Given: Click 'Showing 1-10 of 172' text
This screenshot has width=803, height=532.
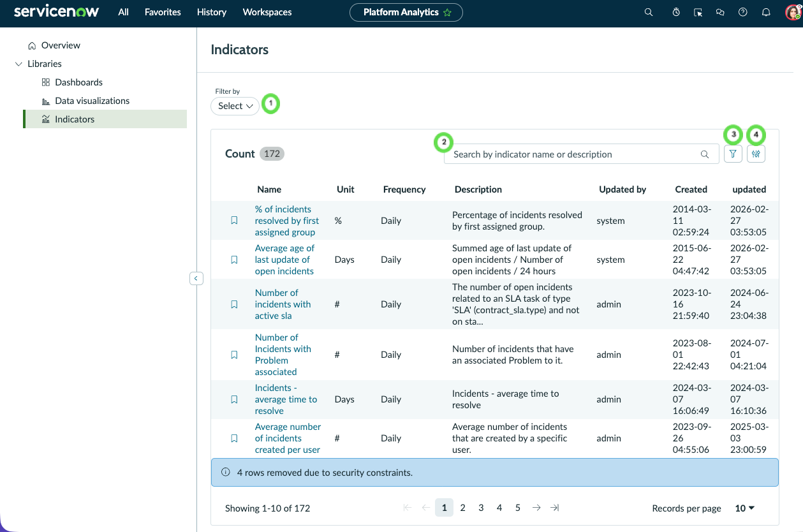Looking at the screenshot, I should [267, 508].
